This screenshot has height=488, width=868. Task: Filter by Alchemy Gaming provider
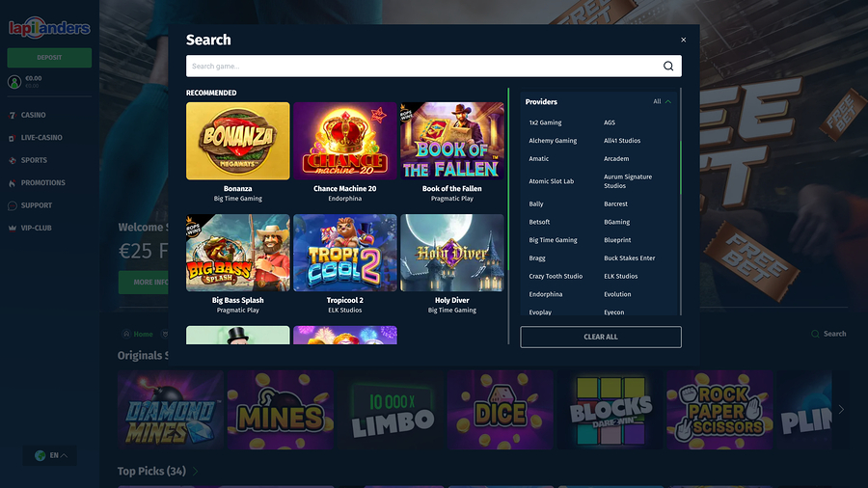pyautogui.click(x=553, y=141)
